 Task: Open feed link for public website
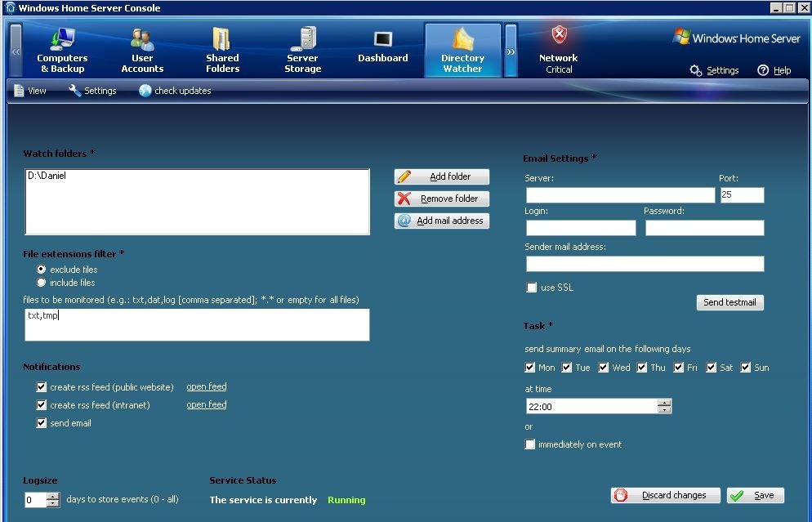[x=207, y=387]
